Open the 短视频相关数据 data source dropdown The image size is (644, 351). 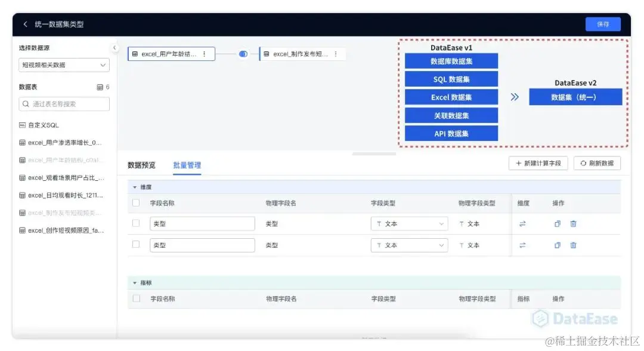tap(64, 65)
